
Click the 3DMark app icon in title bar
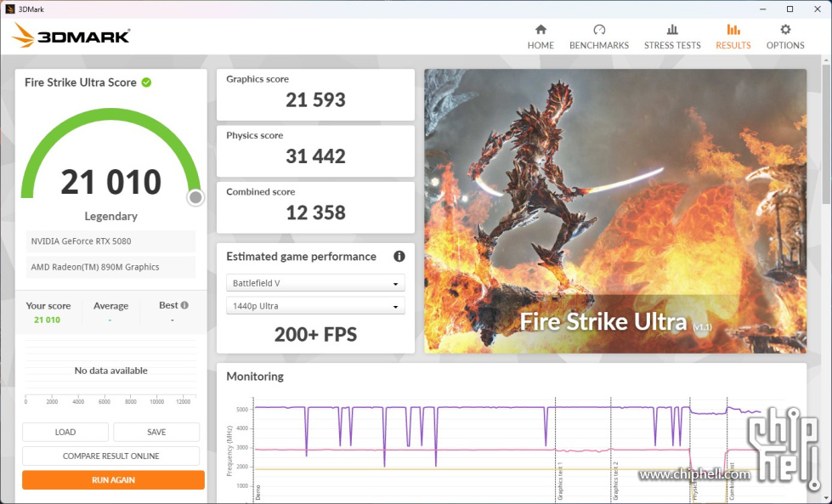tap(10, 9)
